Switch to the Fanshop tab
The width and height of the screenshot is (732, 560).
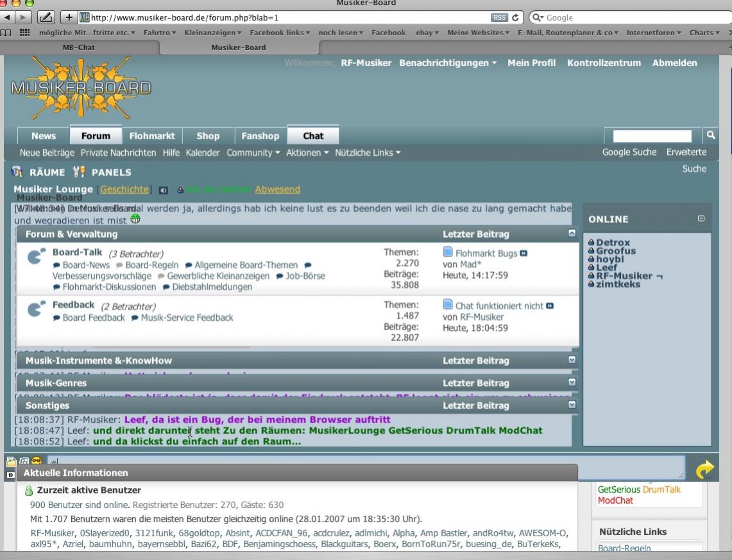pos(260,136)
